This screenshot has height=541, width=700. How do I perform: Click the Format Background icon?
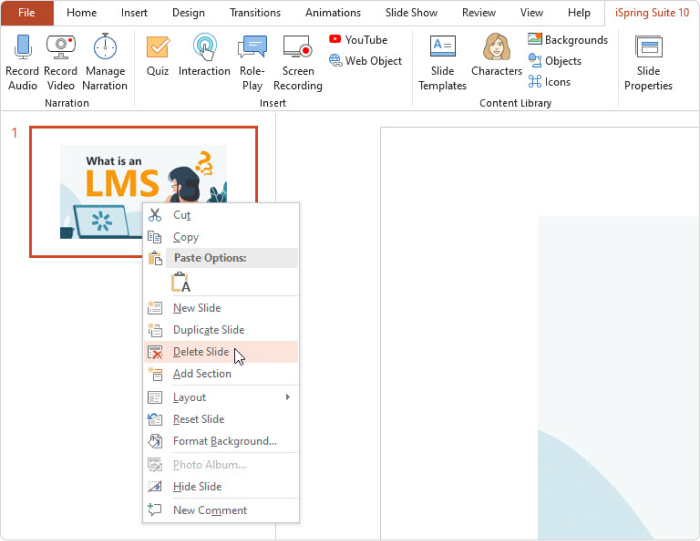point(155,441)
